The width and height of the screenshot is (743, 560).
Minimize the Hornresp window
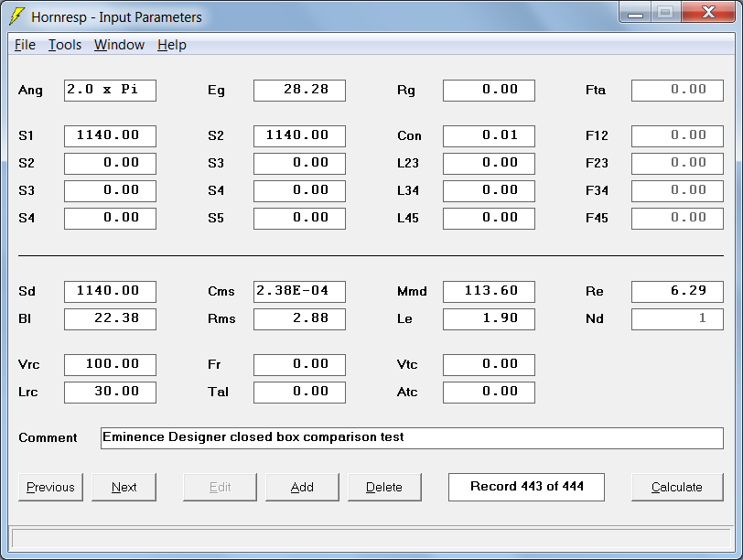(635, 13)
